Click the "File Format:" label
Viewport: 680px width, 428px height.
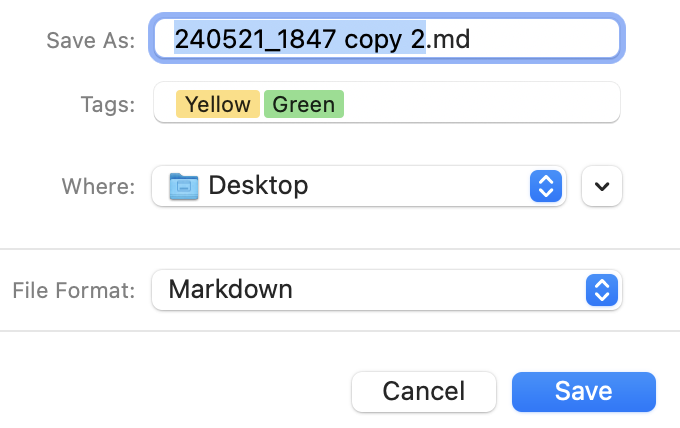pos(73,291)
